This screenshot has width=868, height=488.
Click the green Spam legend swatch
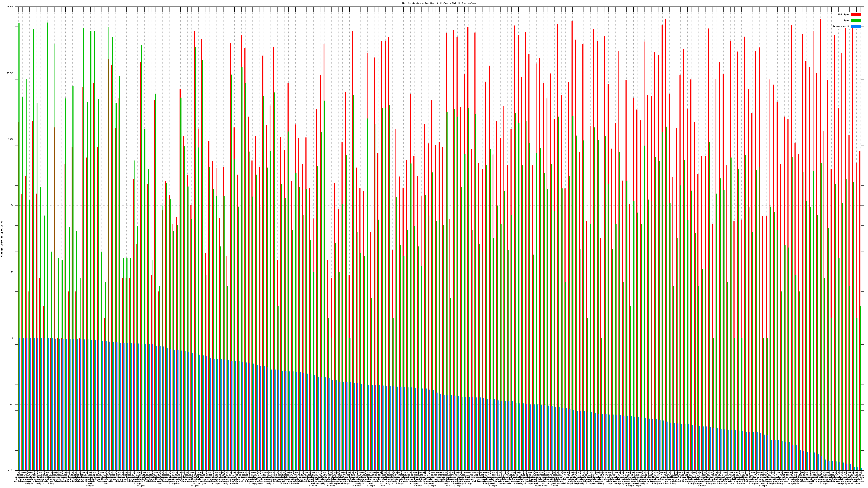[x=856, y=21]
